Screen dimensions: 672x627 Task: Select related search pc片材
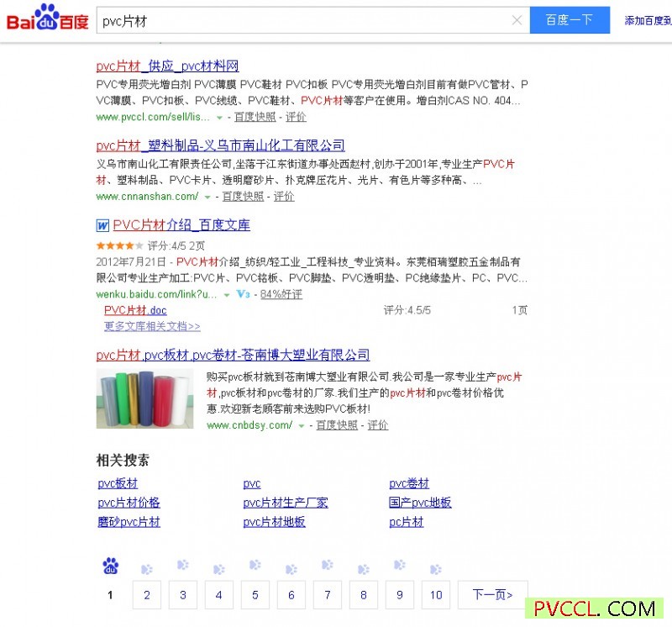[407, 522]
